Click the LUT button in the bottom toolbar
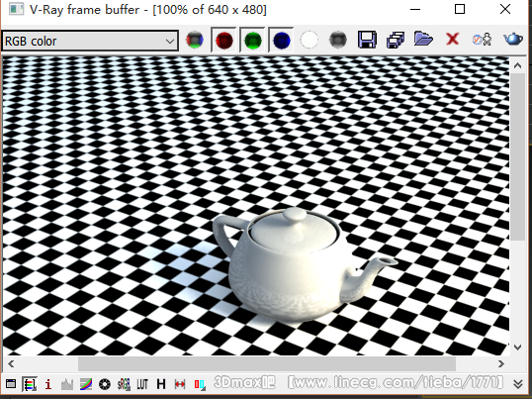Image resolution: width=532 pixels, height=399 pixels. [142, 384]
